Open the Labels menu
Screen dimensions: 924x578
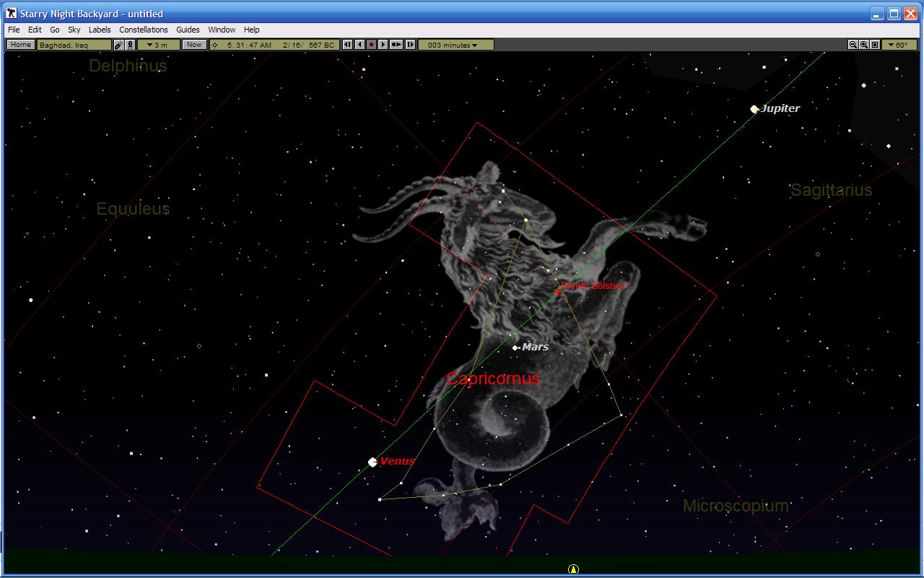[x=100, y=30]
